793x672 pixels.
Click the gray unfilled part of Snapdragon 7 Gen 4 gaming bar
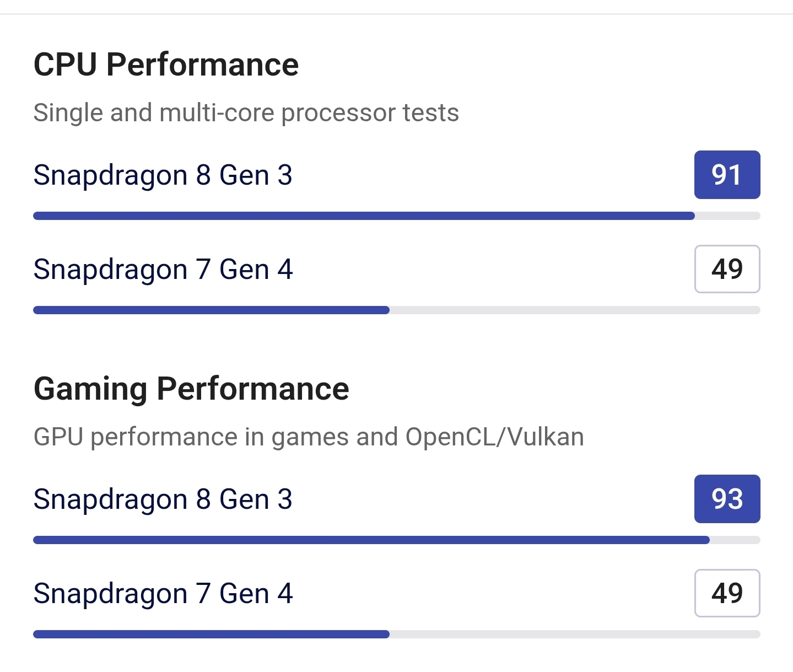(x=574, y=635)
